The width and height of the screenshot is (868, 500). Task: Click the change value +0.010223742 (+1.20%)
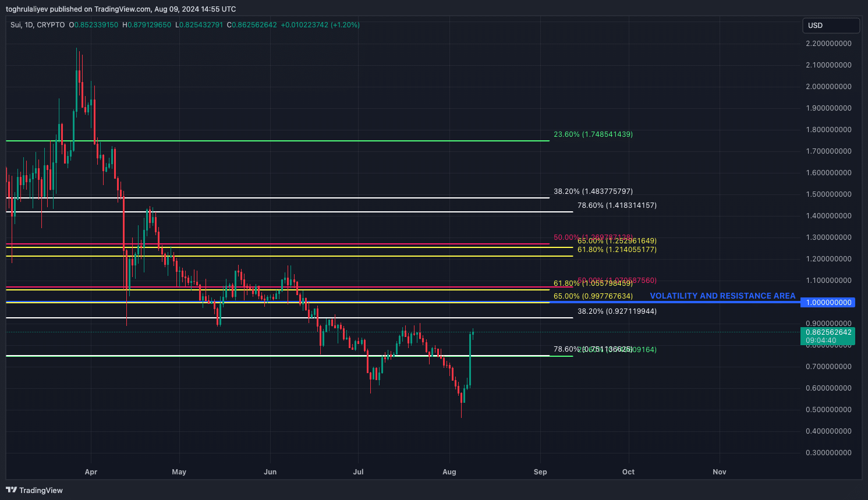pyautogui.click(x=320, y=25)
